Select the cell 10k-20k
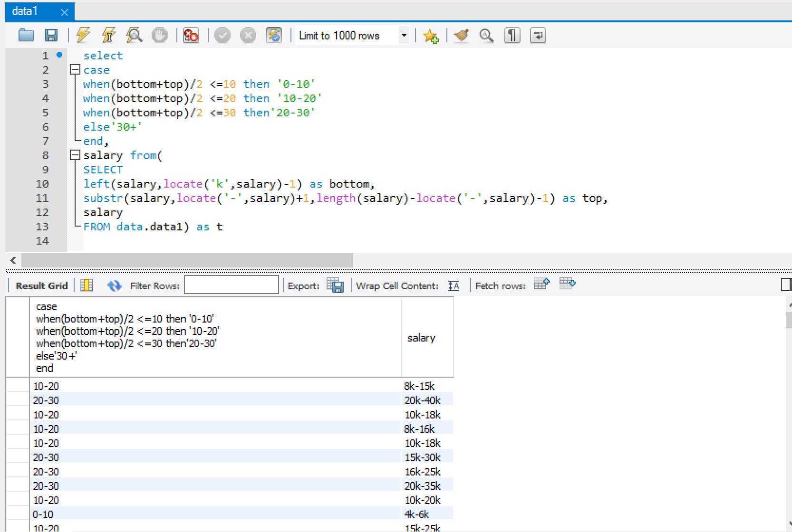Screen dimensions: 792x532 point(427,500)
